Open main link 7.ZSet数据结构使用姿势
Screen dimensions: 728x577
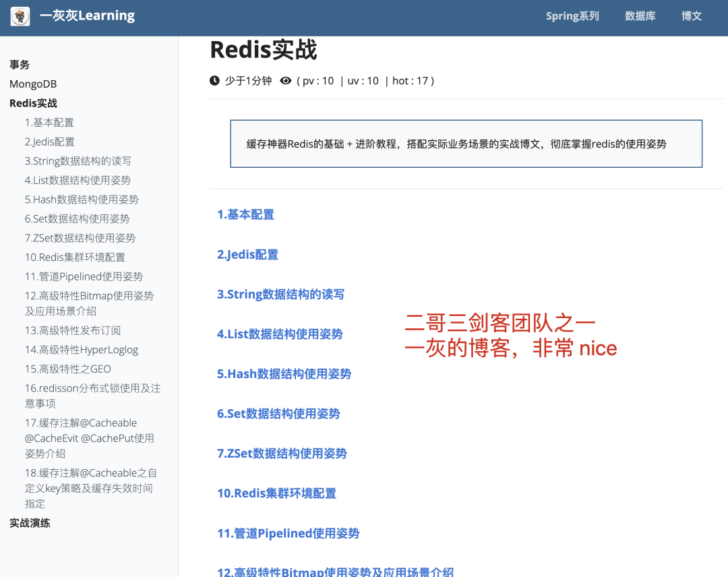282,454
